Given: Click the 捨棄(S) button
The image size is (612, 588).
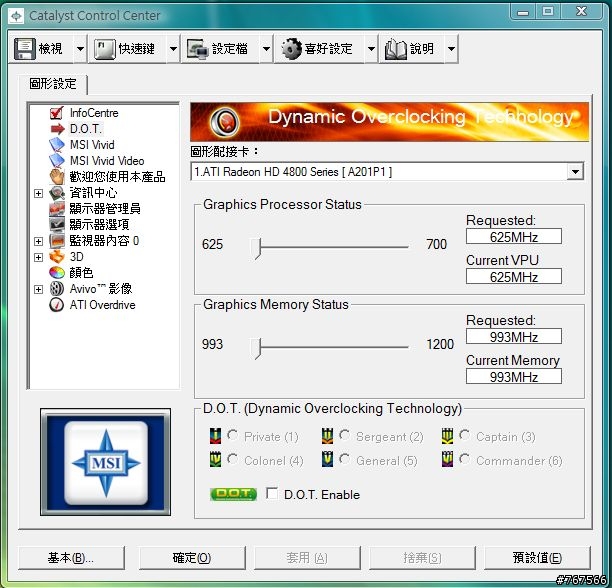Looking at the screenshot, I should click(x=422, y=558).
